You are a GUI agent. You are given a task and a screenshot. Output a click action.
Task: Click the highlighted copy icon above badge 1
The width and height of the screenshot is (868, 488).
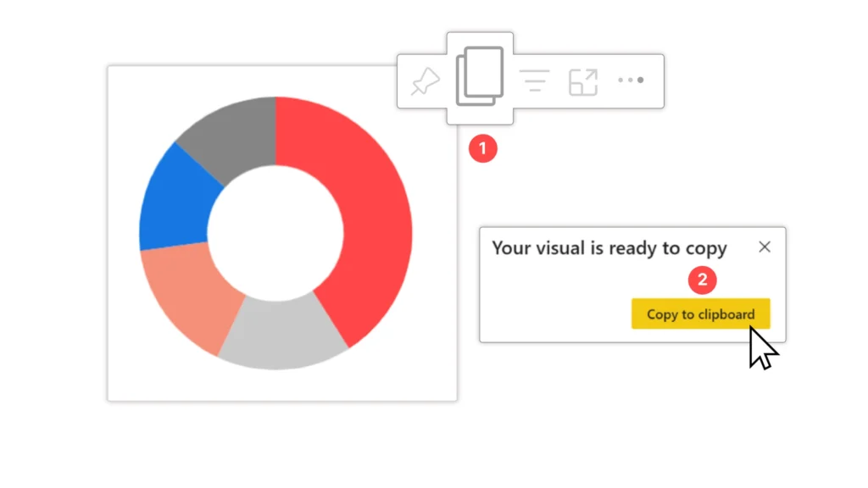coord(480,76)
